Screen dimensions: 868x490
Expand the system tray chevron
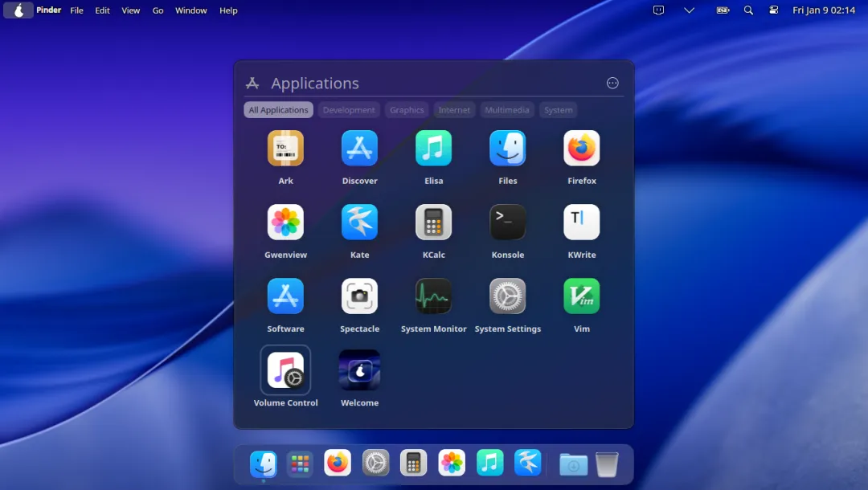690,10
